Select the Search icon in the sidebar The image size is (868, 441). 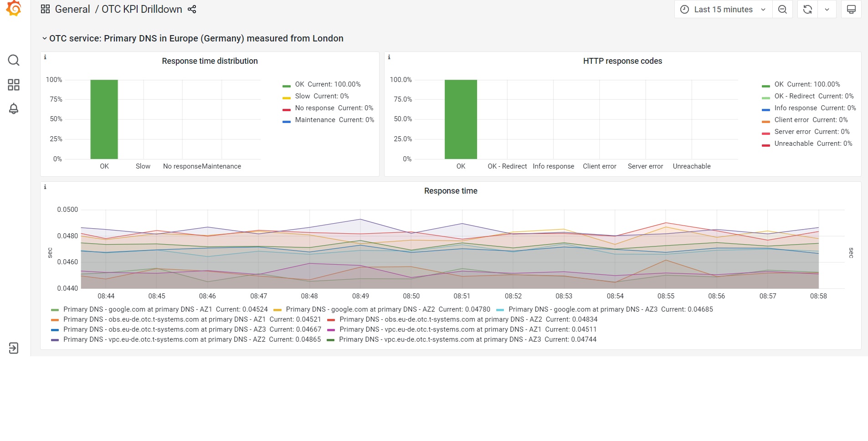(x=14, y=60)
